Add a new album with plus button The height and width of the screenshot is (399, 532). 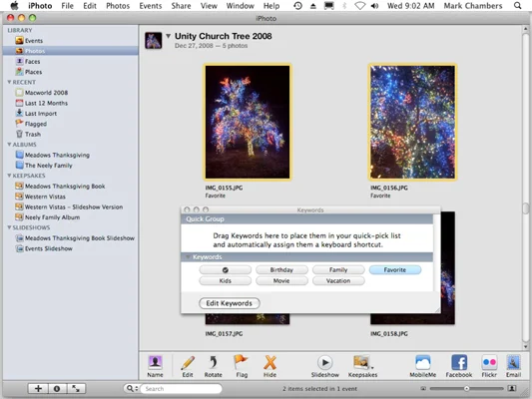(x=38, y=388)
